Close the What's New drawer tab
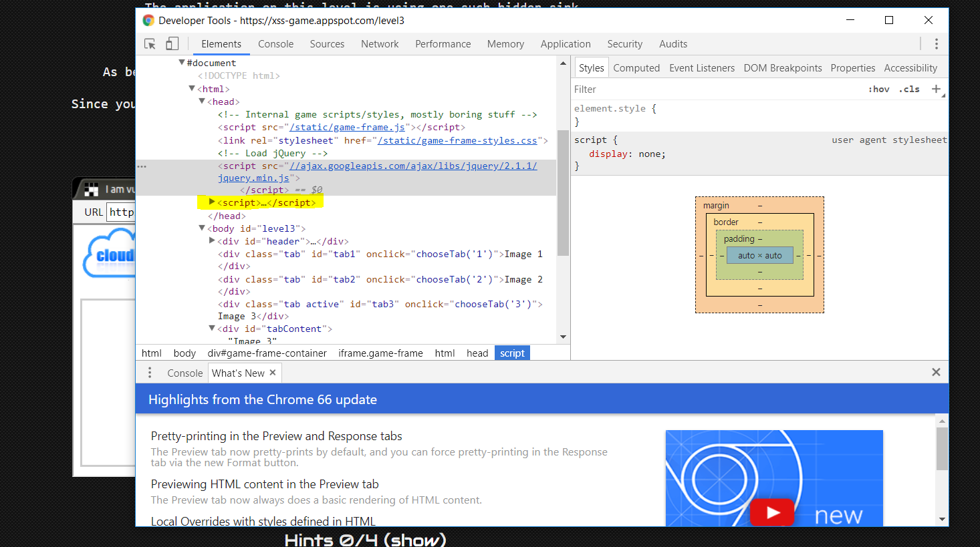 (273, 373)
